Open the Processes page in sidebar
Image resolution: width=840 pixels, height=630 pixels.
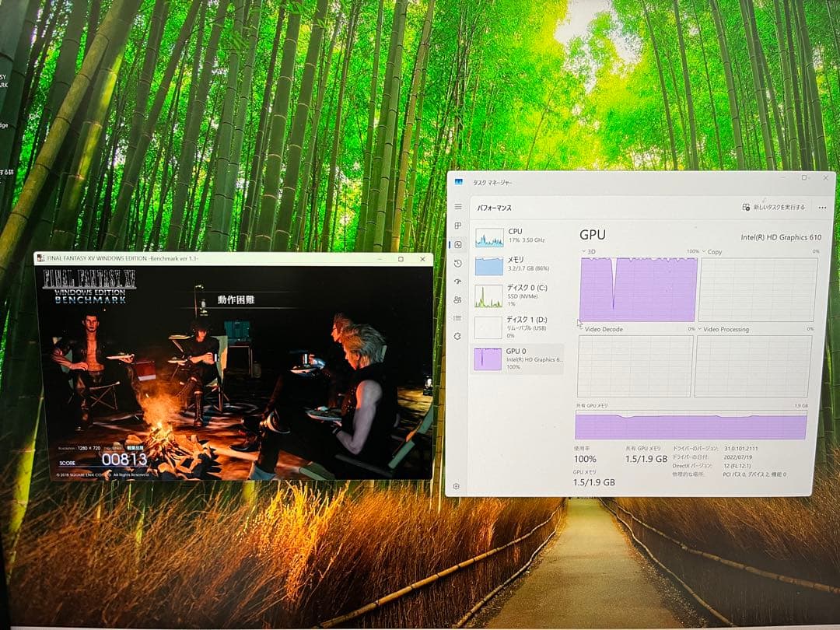coord(457,226)
